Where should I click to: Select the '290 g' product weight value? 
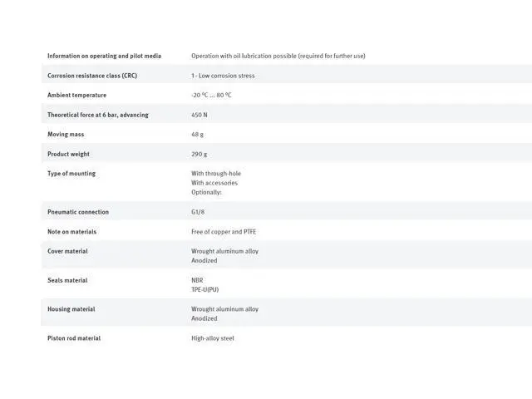[x=199, y=154]
